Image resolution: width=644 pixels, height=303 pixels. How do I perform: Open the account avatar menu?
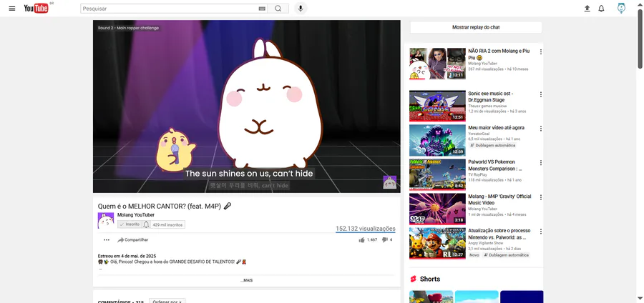[621, 8]
